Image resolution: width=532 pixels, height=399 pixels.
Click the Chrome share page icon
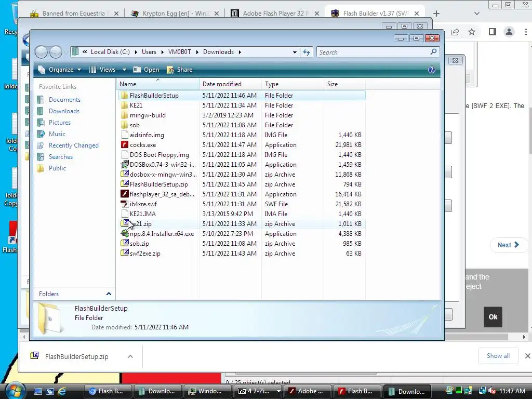[455, 32]
